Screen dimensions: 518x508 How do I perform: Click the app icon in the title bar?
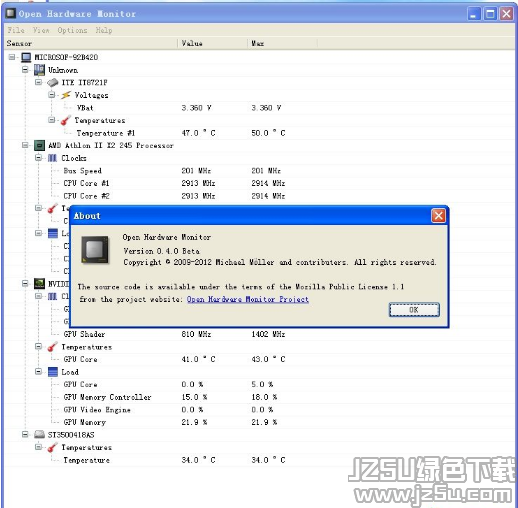click(x=11, y=13)
